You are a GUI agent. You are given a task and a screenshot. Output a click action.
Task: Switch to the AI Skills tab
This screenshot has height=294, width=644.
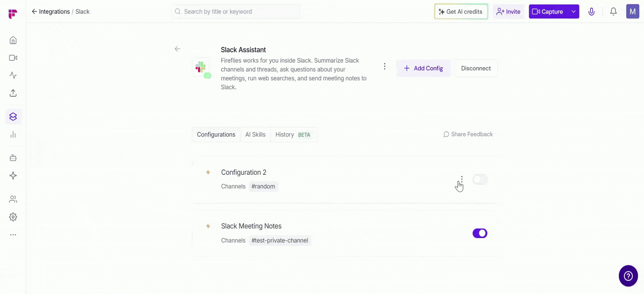click(x=255, y=135)
